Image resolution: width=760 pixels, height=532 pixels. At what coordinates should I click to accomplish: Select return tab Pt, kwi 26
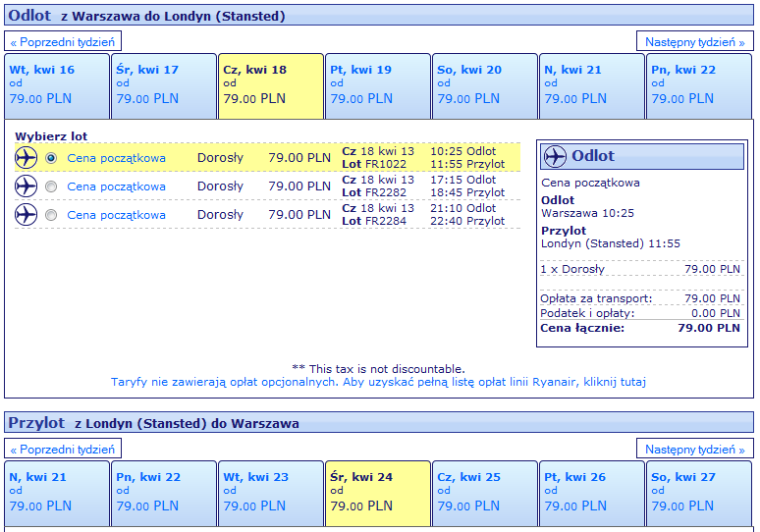coord(592,494)
